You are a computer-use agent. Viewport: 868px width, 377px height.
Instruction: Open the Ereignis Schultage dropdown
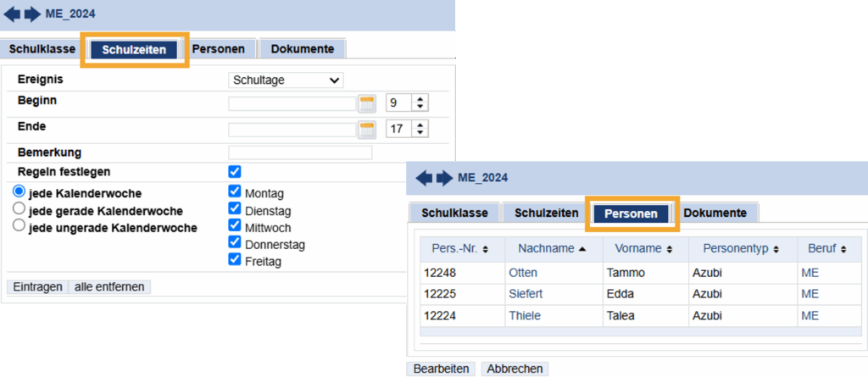click(286, 80)
